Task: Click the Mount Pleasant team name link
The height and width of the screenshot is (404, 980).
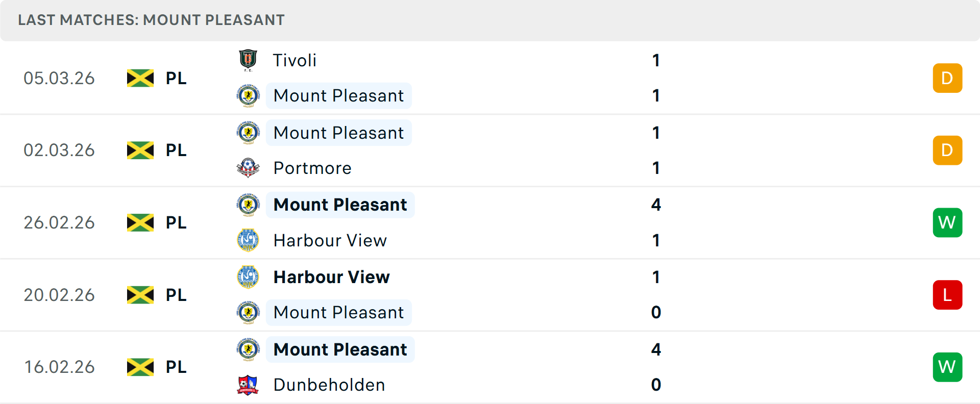Action: click(338, 95)
